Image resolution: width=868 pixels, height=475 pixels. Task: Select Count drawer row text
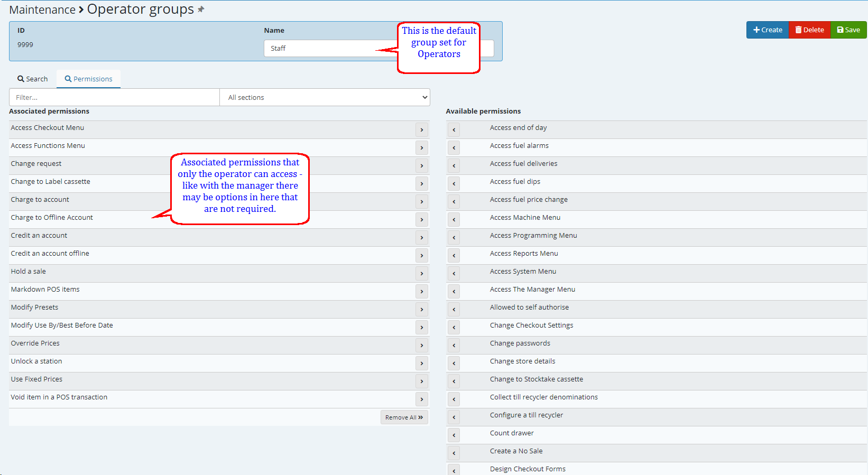point(512,433)
